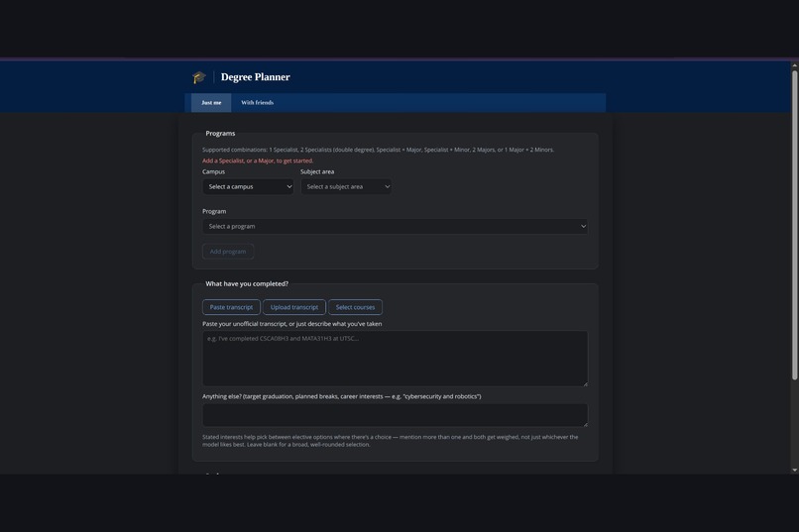The width and height of the screenshot is (799, 532).
Task: Click the Subject area field label
Action: [x=317, y=172]
